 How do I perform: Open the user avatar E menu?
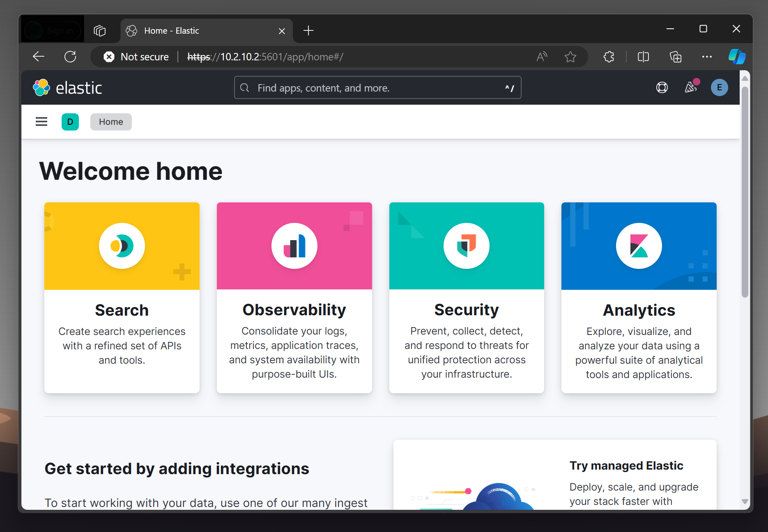(719, 87)
